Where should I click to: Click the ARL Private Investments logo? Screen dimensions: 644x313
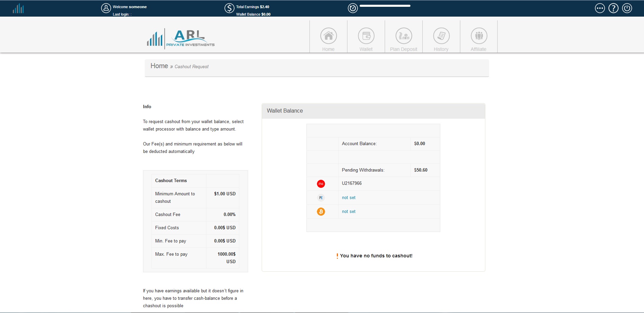[x=181, y=38]
